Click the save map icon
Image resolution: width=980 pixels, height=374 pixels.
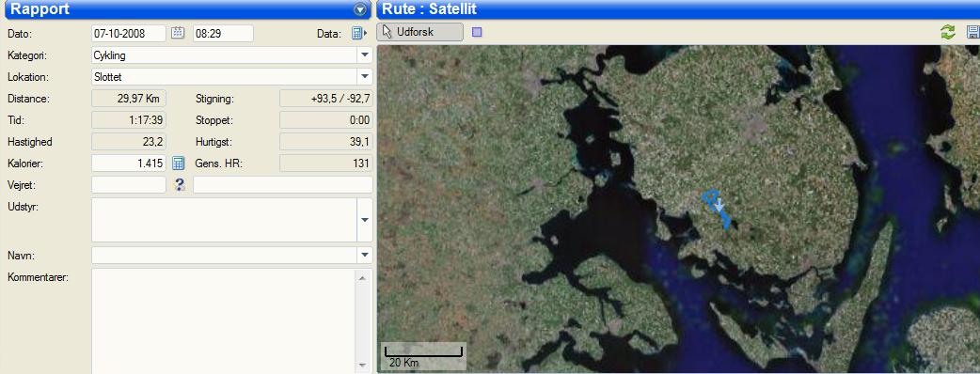pyautogui.click(x=973, y=32)
